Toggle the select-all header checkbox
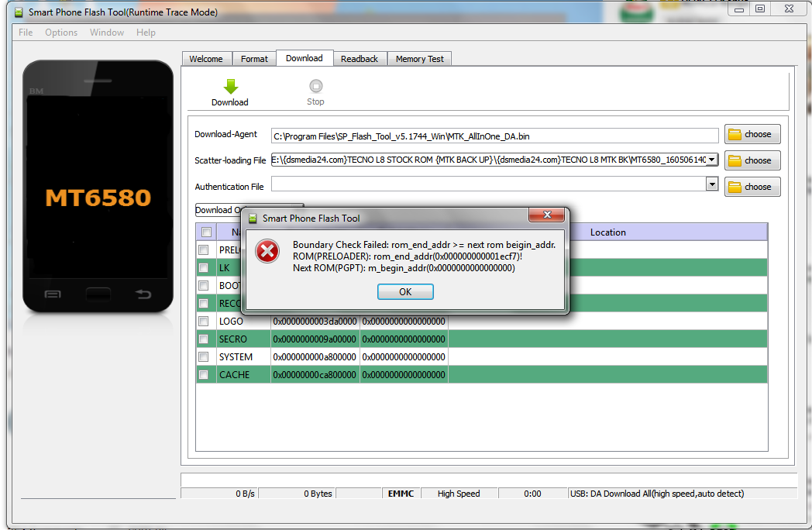 207,232
